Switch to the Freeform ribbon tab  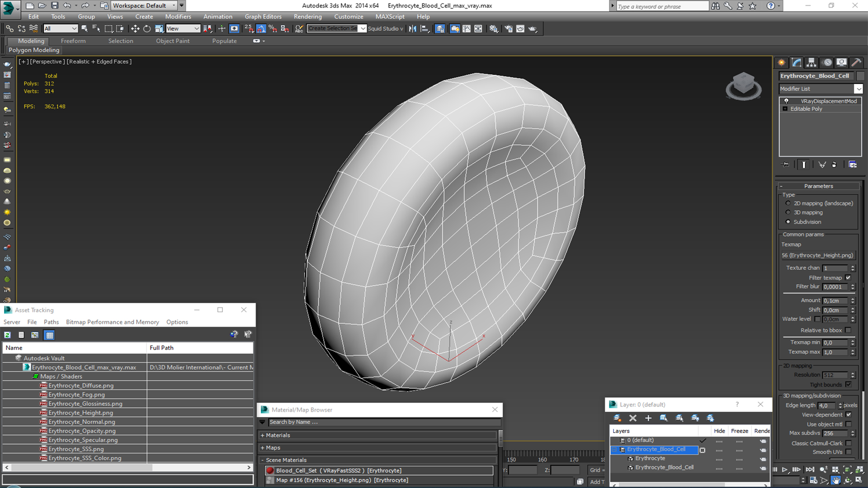73,41
